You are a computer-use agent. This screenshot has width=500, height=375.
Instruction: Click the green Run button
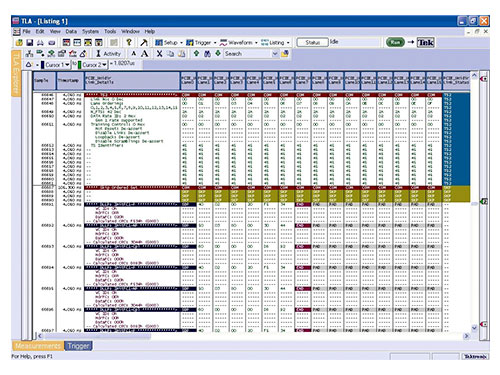coord(395,42)
